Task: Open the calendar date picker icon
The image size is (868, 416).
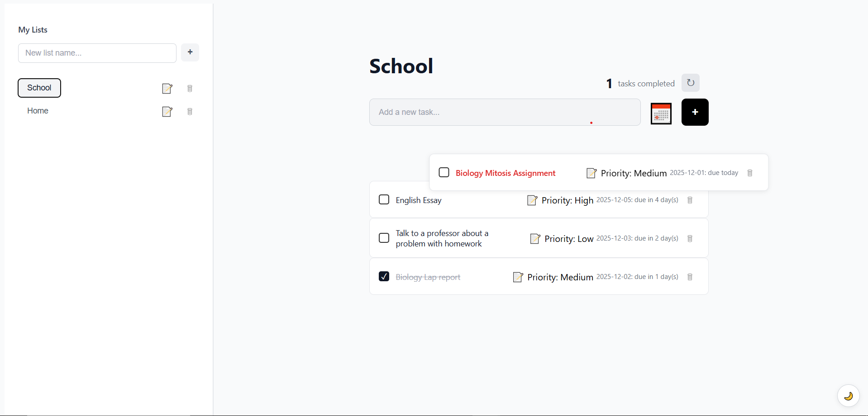Action: pos(661,113)
